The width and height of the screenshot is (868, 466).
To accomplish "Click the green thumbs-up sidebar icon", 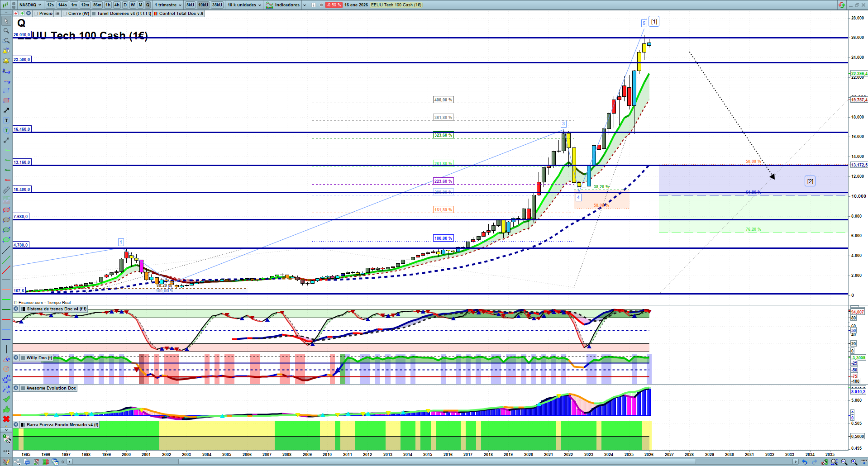I will 6,409.
